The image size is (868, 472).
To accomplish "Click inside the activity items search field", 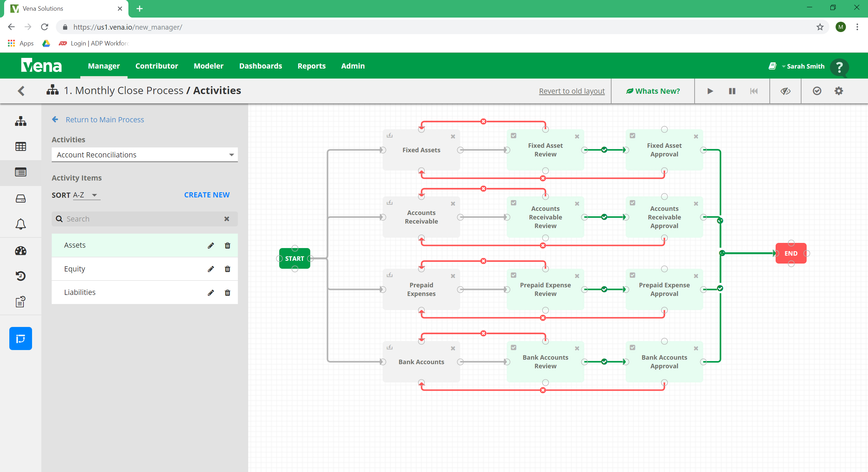I will [138, 219].
